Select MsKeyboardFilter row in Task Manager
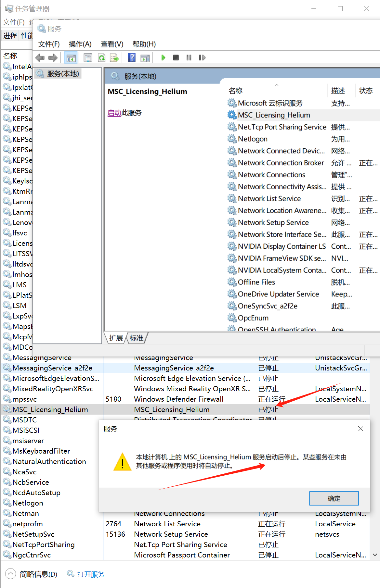 pos(50,451)
